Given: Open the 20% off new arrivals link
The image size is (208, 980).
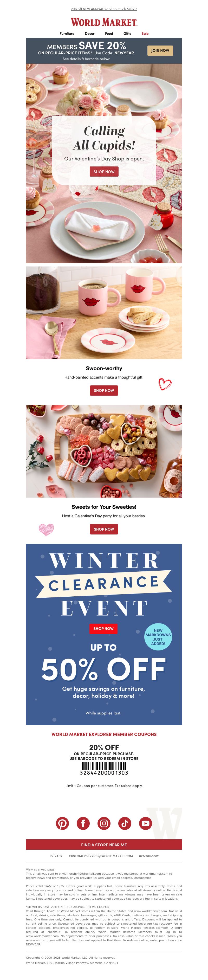Looking at the screenshot, I should 104,9.
